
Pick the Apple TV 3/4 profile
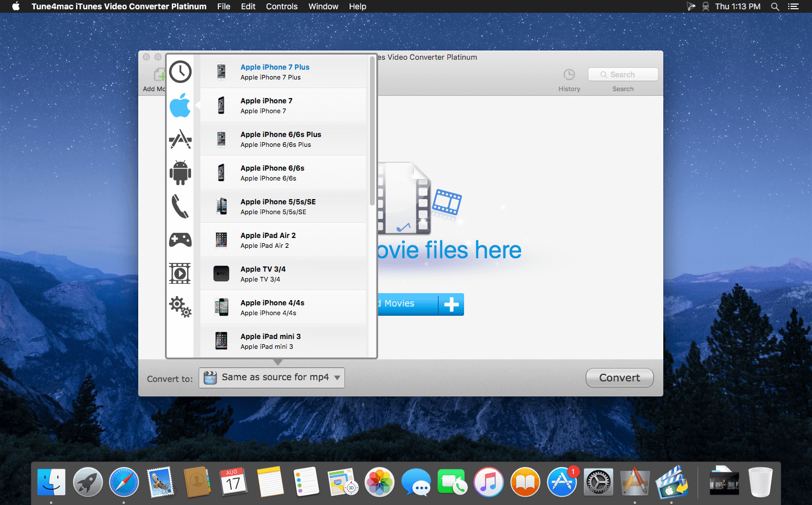(283, 273)
